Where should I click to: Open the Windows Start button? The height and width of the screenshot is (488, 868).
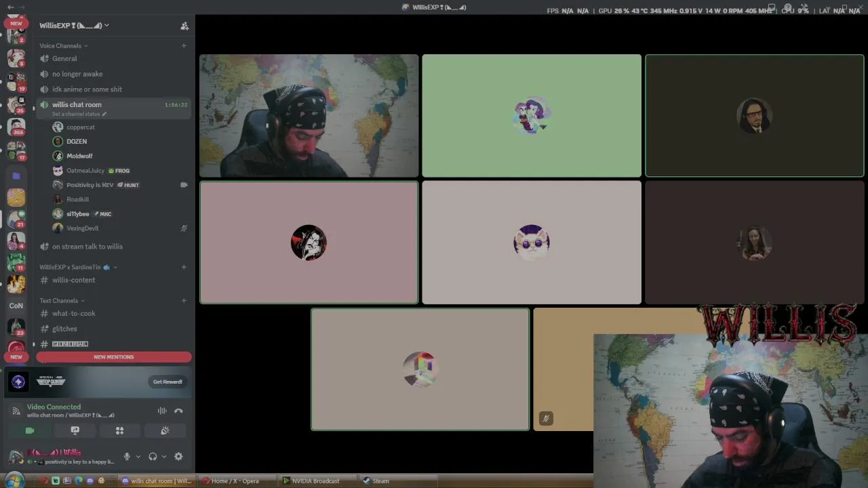[x=14, y=481]
